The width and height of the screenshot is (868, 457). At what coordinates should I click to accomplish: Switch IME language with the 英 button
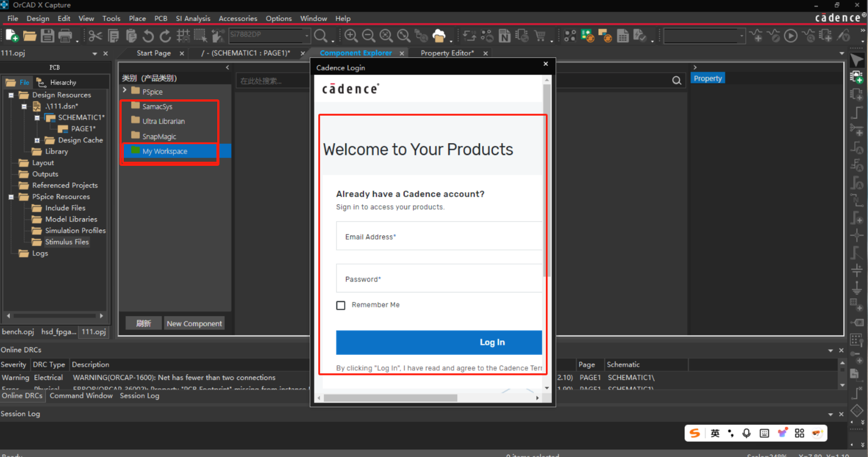coord(715,433)
